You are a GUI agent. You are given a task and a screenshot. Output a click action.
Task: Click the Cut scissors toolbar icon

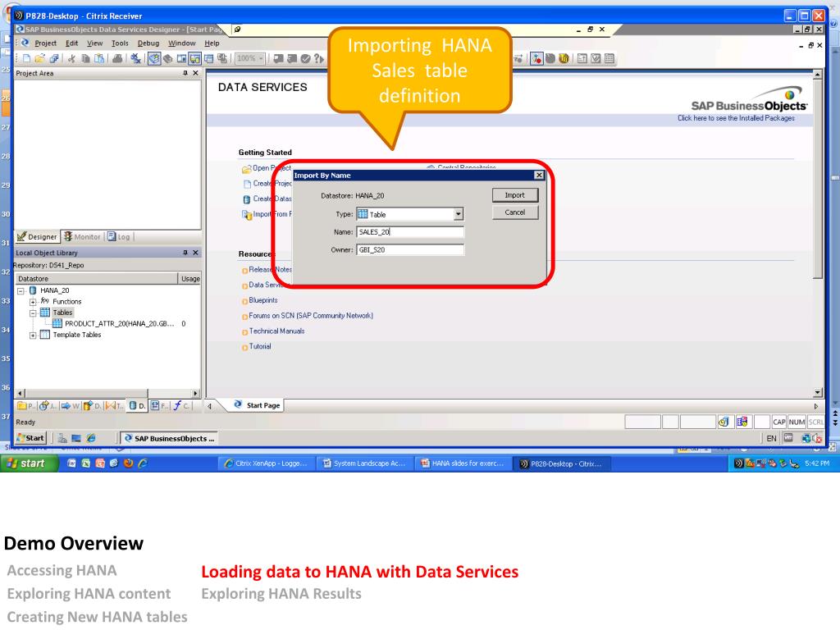71,58
